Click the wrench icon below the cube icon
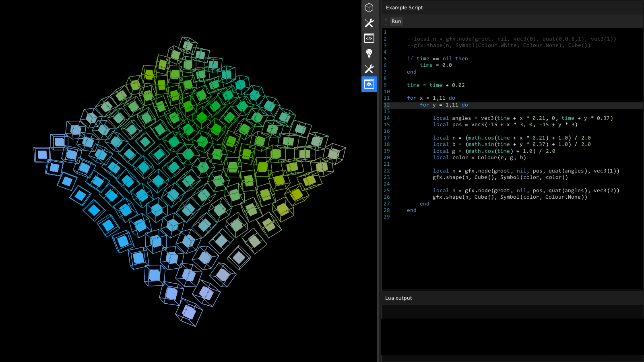Image resolution: width=644 pixels, height=362 pixels. [x=369, y=23]
